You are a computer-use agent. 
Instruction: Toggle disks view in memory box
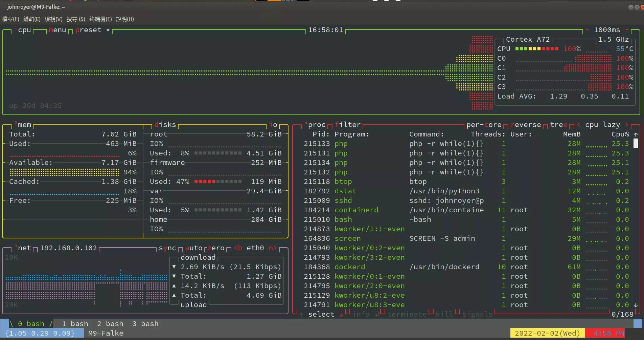click(165, 125)
